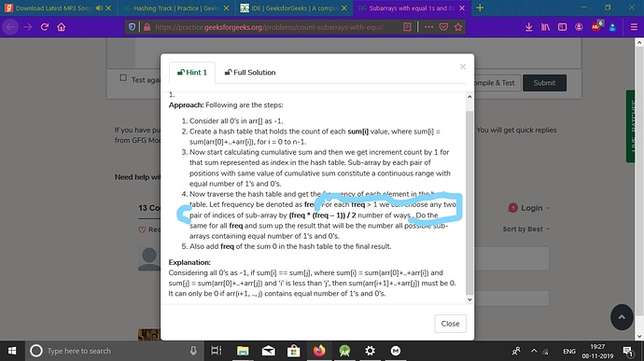Screen dimensions: 644x361
Task: Close the Hashing Track tab
Action: [226, 7]
